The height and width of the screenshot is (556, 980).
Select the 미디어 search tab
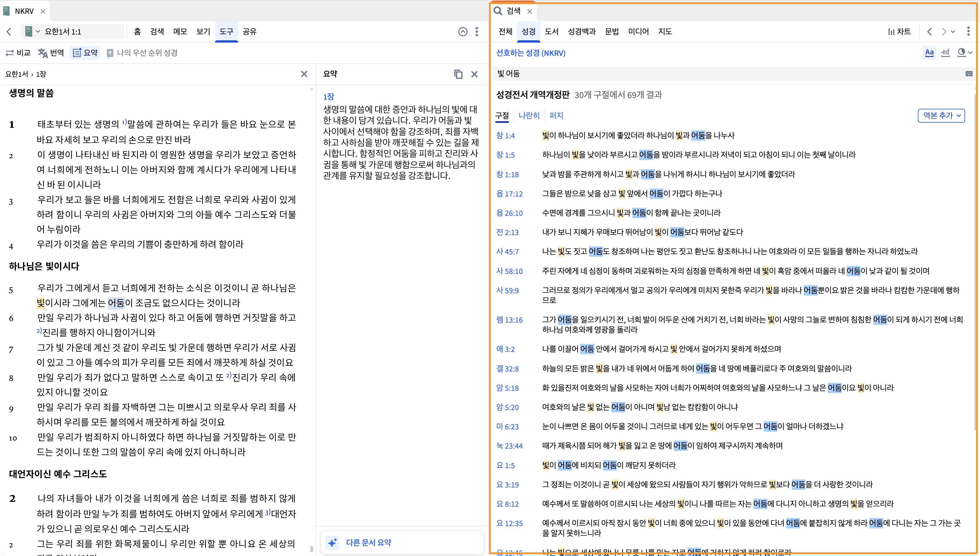tap(639, 32)
